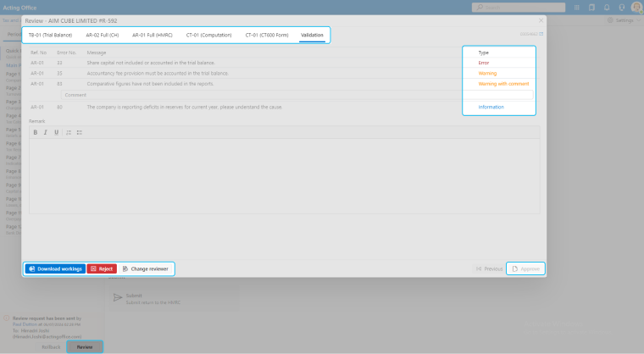Toggle italic formatting in Remark editor
The width and height of the screenshot is (644, 354).
[46, 132]
